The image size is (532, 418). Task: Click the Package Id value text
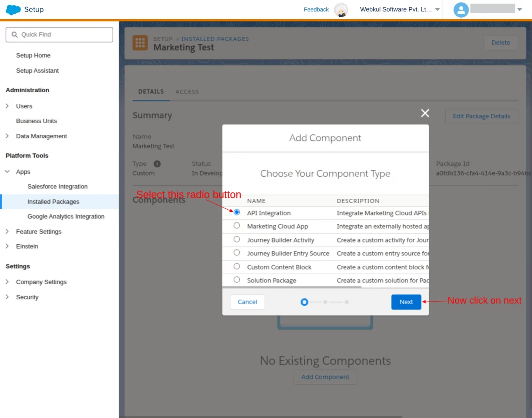point(483,173)
